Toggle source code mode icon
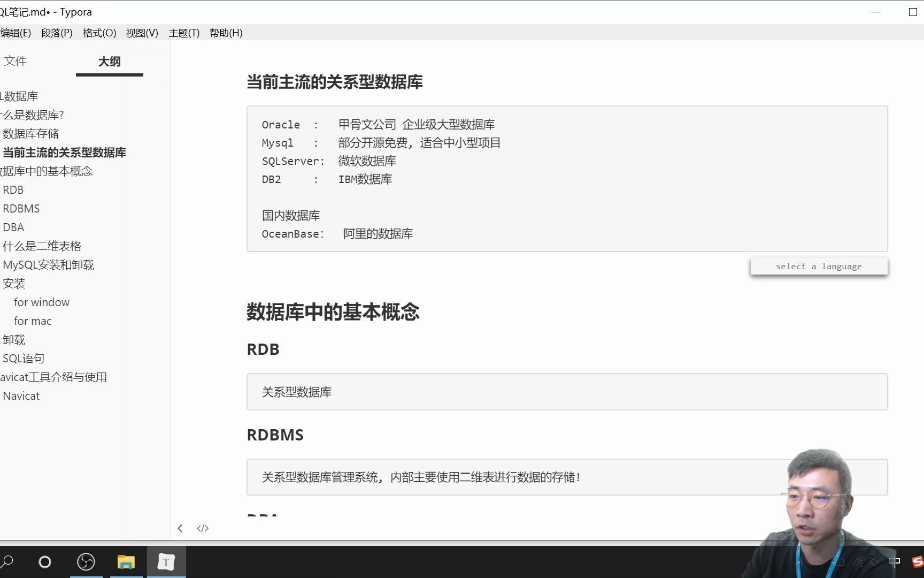Viewport: 924px width, 578px height. click(x=203, y=528)
